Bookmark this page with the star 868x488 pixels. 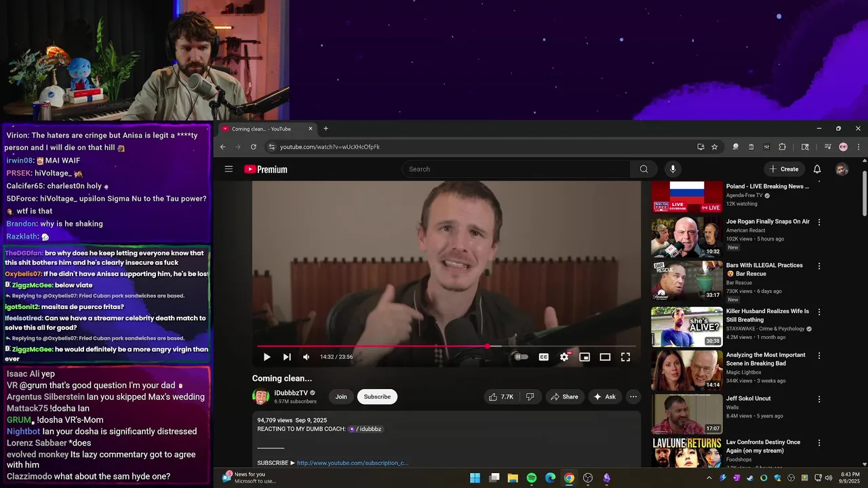[x=714, y=146]
